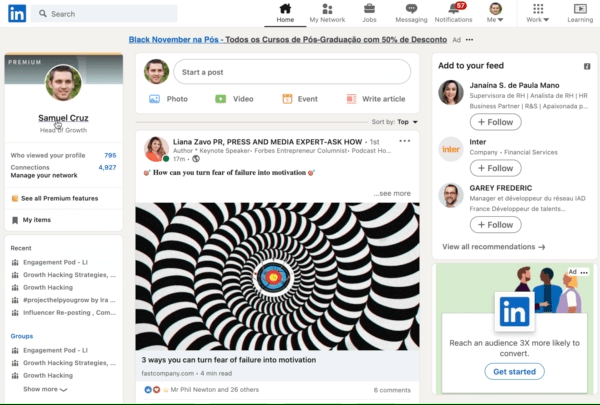Viewport: 600px width, 405px height.
Task: Go to My Network
Action: click(327, 13)
